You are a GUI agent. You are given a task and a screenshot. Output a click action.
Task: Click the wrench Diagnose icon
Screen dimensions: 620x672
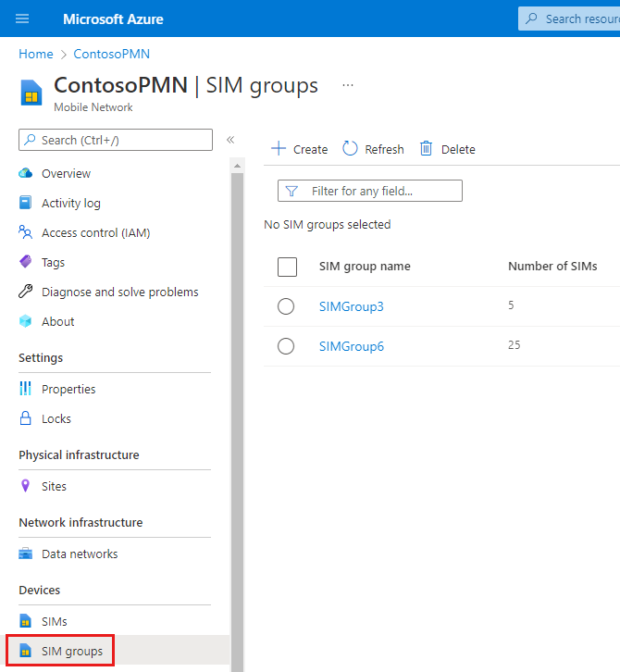(x=26, y=292)
